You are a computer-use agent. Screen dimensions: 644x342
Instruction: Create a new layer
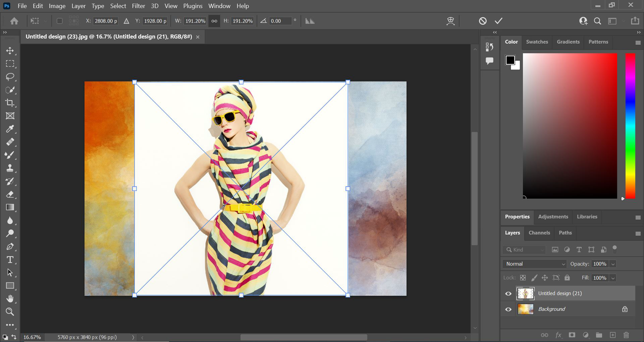click(x=613, y=335)
